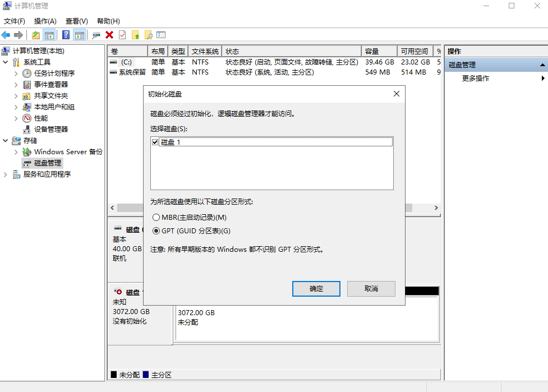This screenshot has width=548, height=392.
Task: Click the Services and Applications icon
Action: pos(16,174)
